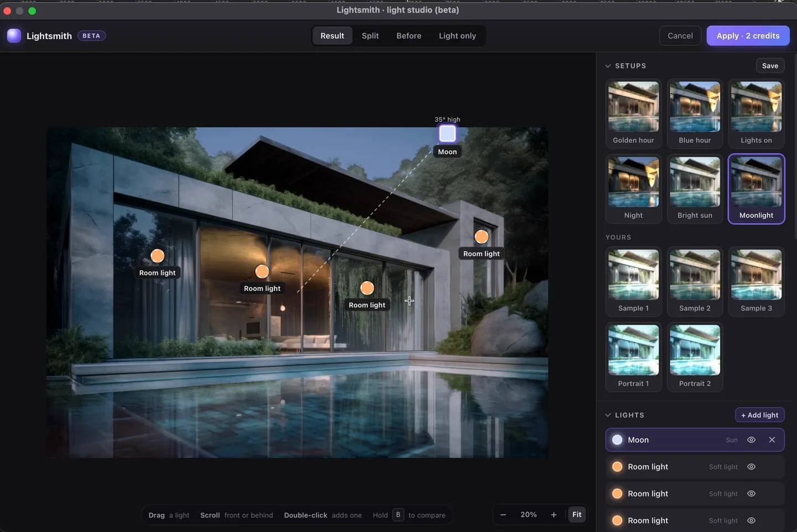Click the 20% zoom level value
Screen dimensions: 797x532
529,515
